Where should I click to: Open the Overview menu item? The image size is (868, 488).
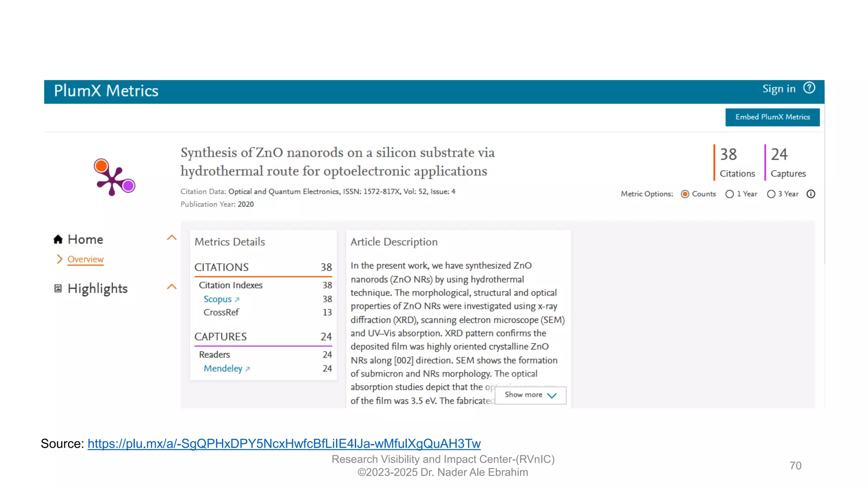(x=85, y=259)
